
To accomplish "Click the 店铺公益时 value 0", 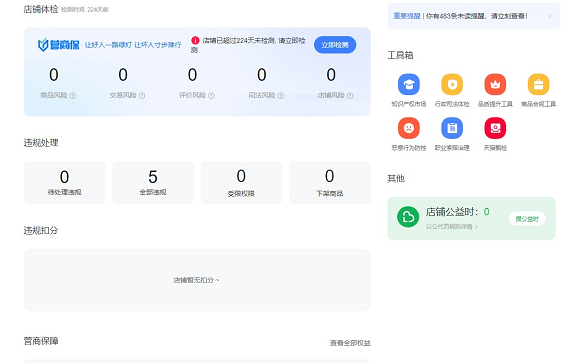I will [486, 212].
